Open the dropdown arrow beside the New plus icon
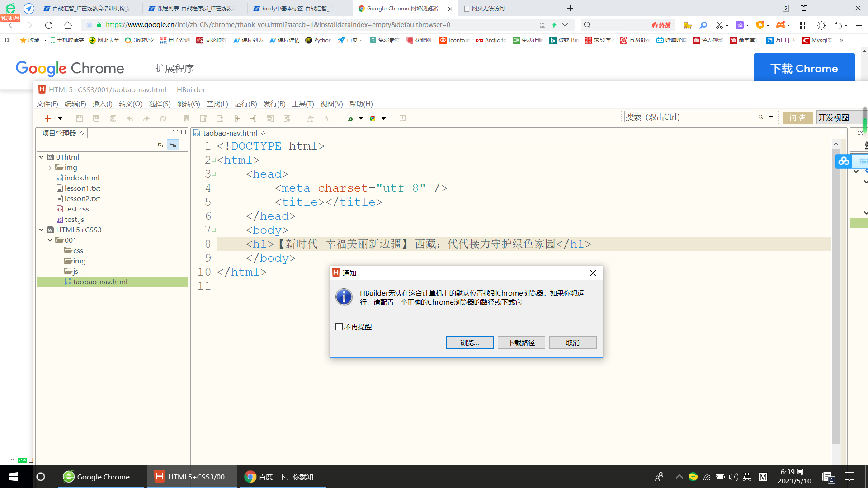The image size is (868, 488). [x=60, y=118]
